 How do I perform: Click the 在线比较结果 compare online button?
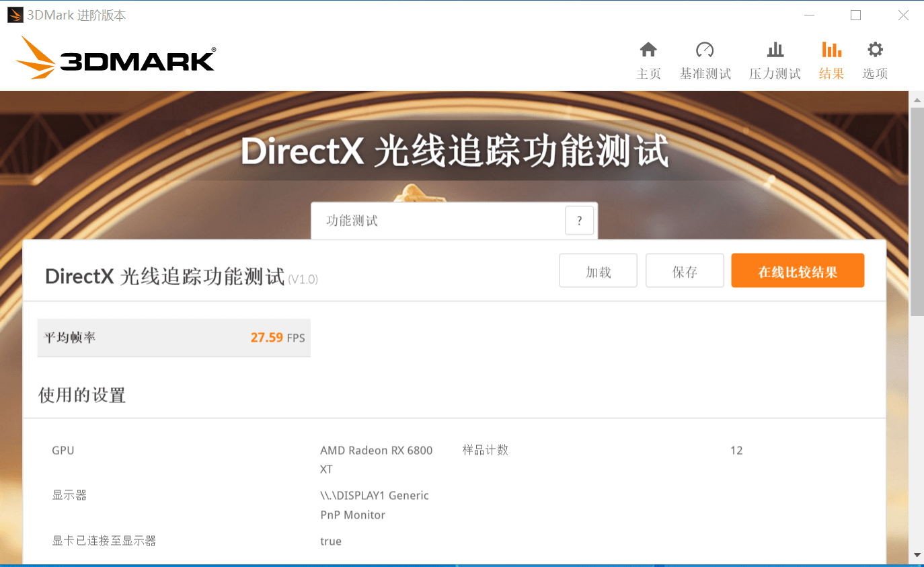[798, 270]
